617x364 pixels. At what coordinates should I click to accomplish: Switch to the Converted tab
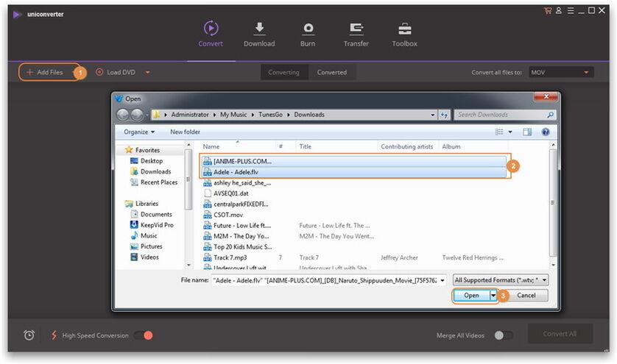(x=332, y=72)
